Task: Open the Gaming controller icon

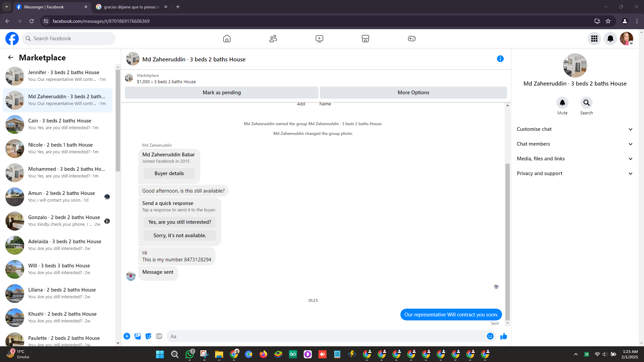Action: 412,39
